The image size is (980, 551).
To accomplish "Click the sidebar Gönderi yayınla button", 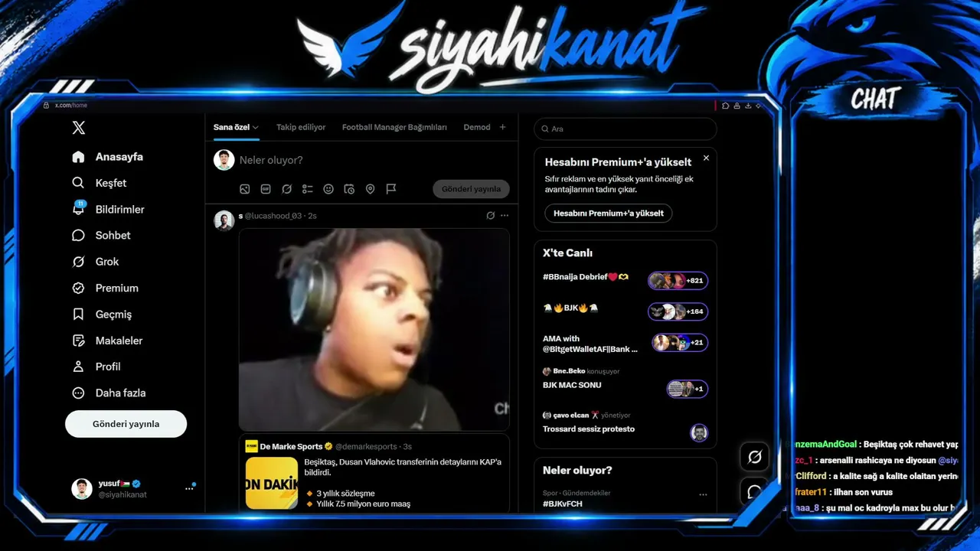I will 126,424.
